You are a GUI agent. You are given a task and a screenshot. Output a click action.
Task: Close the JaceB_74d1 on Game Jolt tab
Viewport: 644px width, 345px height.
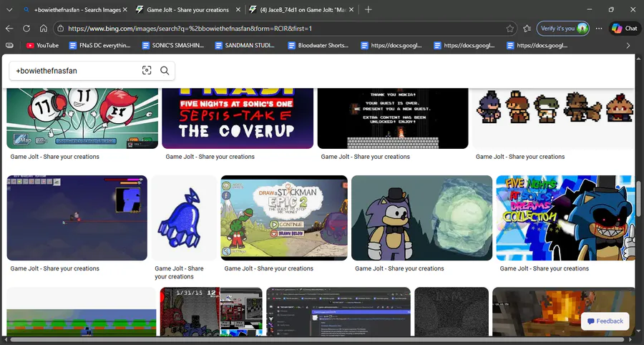[351, 9]
